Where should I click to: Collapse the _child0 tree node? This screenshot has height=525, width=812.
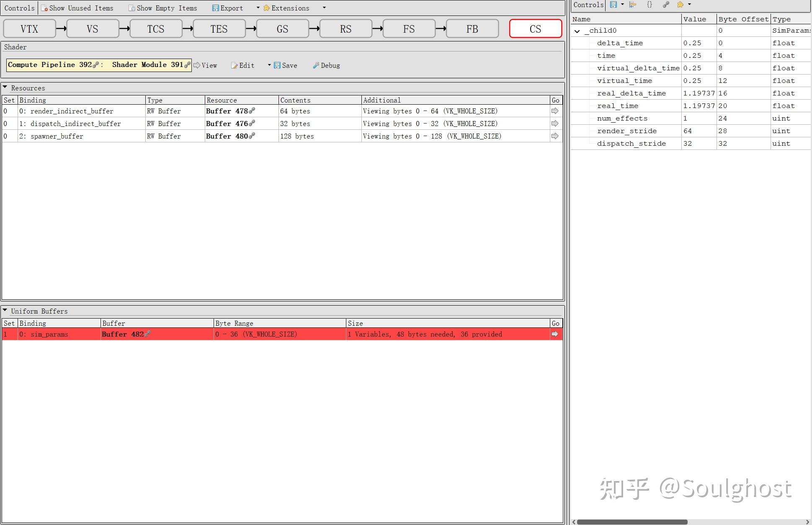[x=577, y=31]
